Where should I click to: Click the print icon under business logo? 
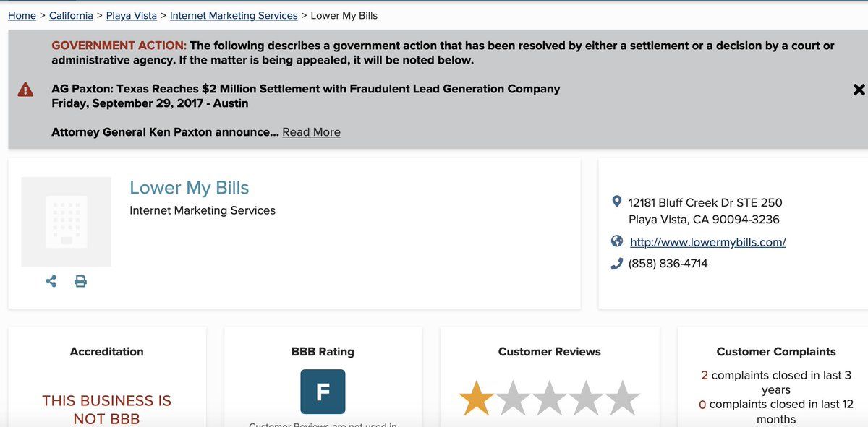pyautogui.click(x=80, y=281)
